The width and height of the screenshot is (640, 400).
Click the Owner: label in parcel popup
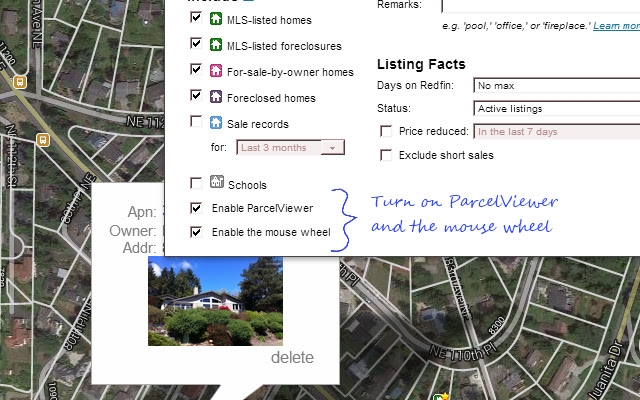(133, 231)
